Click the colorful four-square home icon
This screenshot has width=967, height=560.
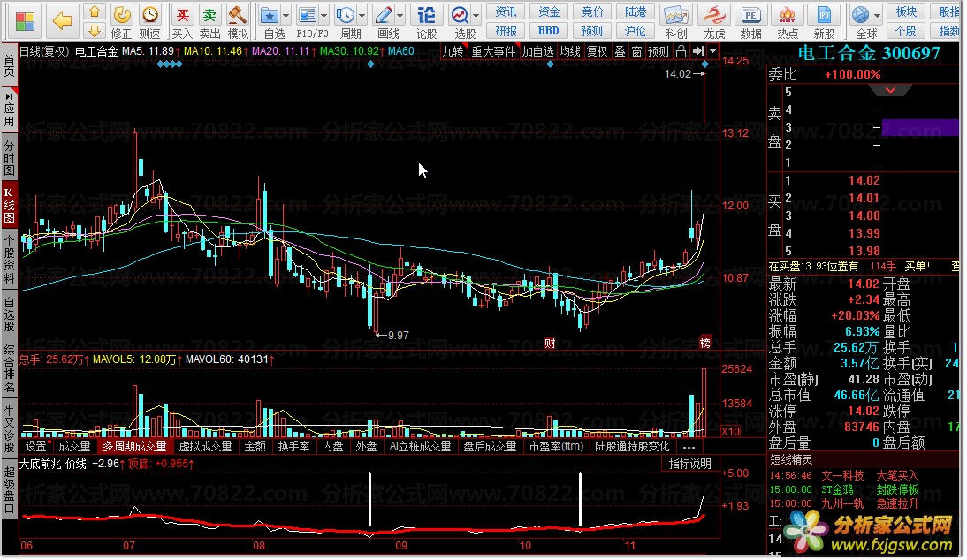click(x=25, y=21)
